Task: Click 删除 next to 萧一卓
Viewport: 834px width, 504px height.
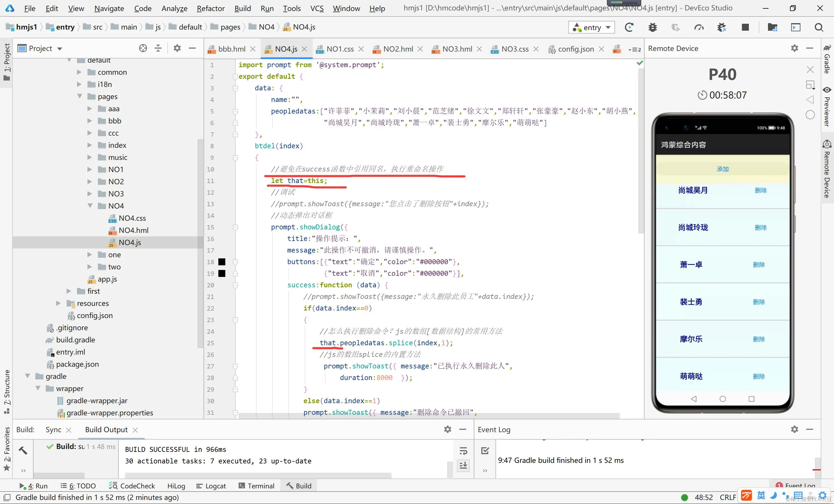Action: coord(758,265)
